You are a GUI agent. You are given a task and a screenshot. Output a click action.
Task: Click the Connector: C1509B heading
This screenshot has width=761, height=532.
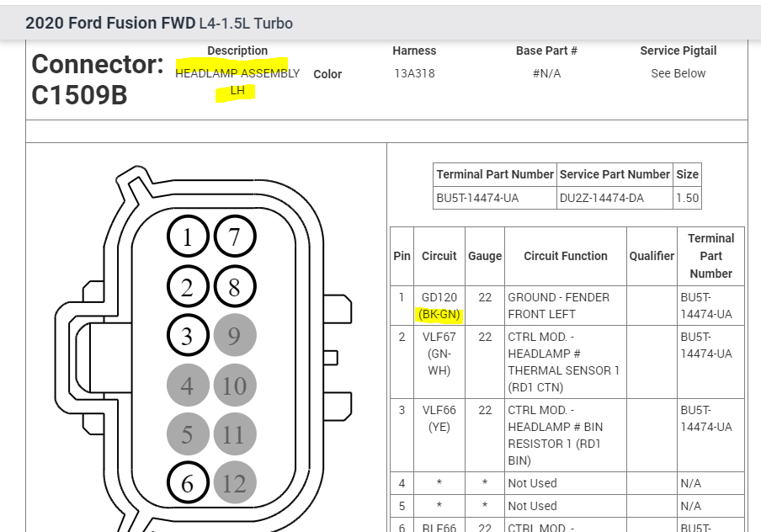98,79
